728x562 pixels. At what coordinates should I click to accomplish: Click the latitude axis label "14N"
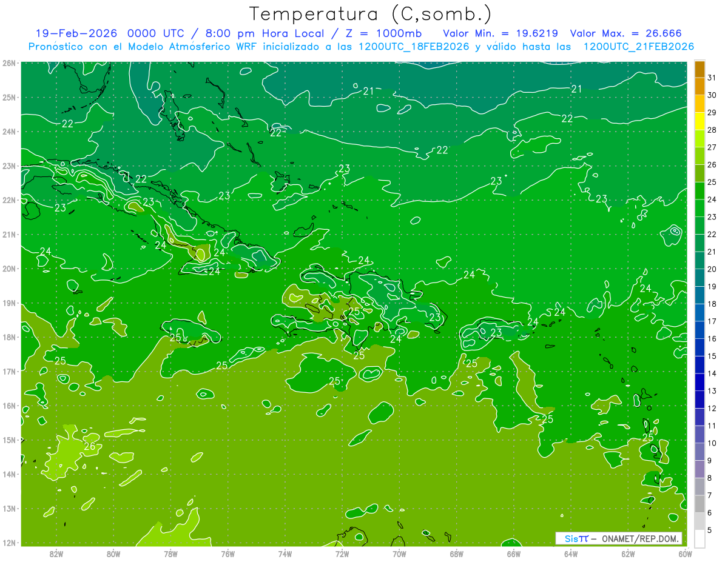(x=9, y=474)
